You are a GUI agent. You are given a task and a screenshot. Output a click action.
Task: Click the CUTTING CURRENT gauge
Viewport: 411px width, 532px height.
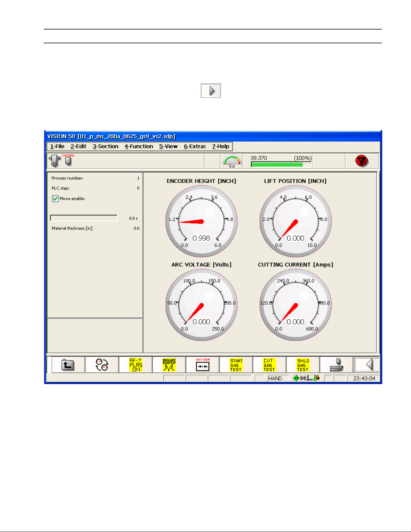tap(296, 305)
